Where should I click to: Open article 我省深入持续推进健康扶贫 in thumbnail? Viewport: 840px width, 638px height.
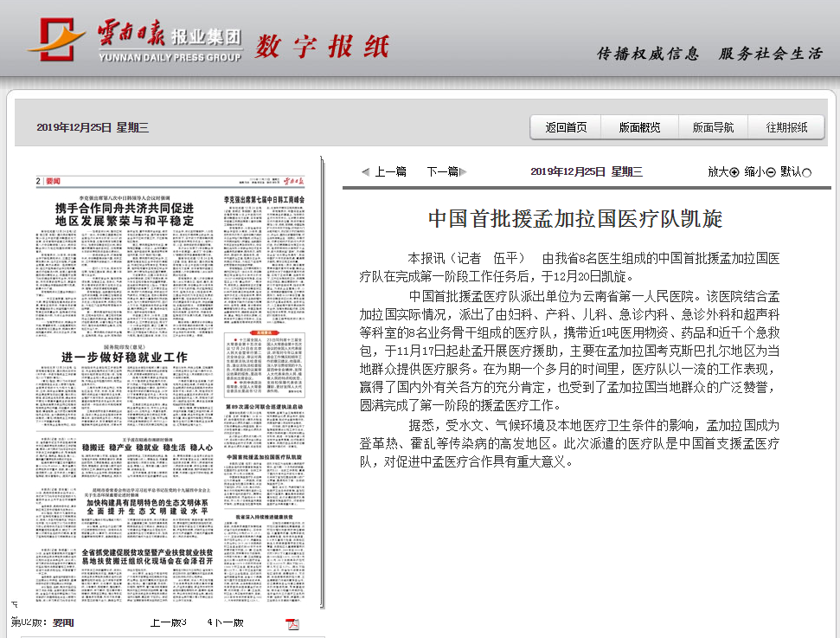coord(264,517)
